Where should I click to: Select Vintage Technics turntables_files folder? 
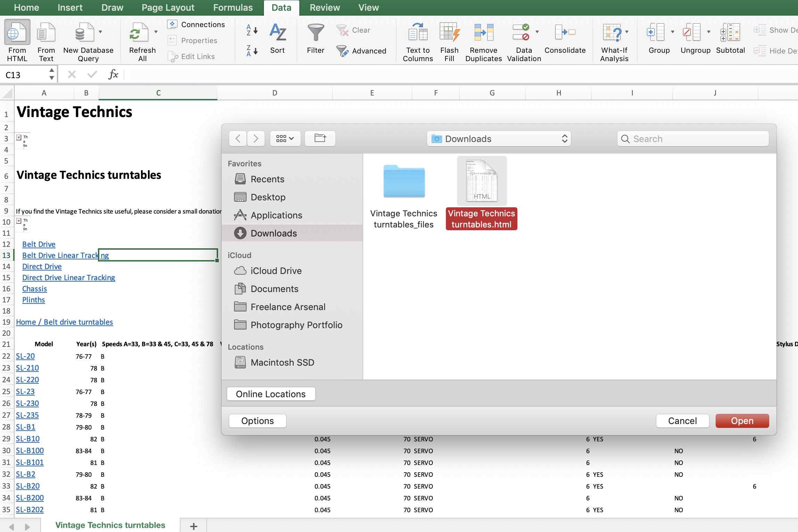pyautogui.click(x=404, y=197)
